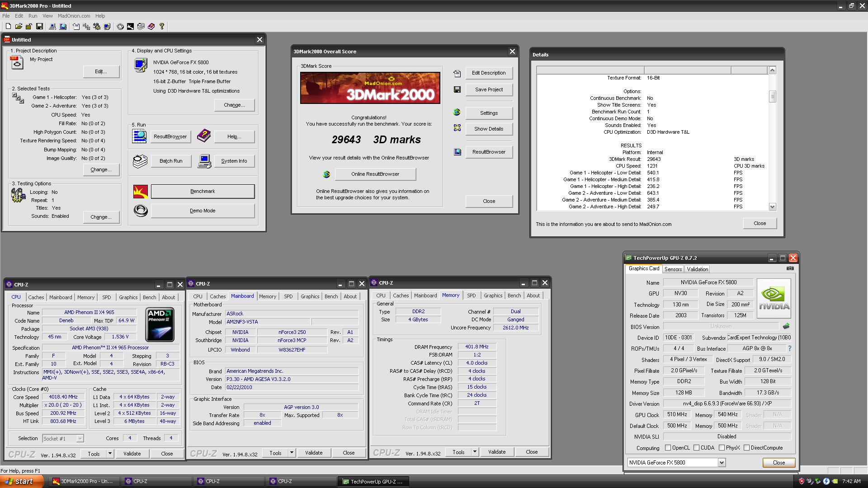
Task: Open the GPU selection dropdown in GPU-Z
Action: [x=722, y=463]
